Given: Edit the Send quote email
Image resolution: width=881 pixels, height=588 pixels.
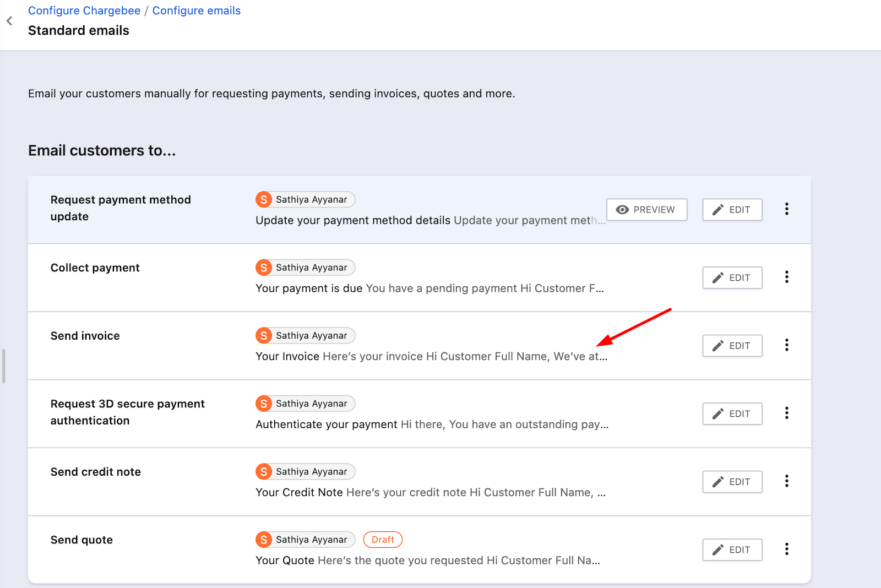Looking at the screenshot, I should pyautogui.click(x=732, y=549).
